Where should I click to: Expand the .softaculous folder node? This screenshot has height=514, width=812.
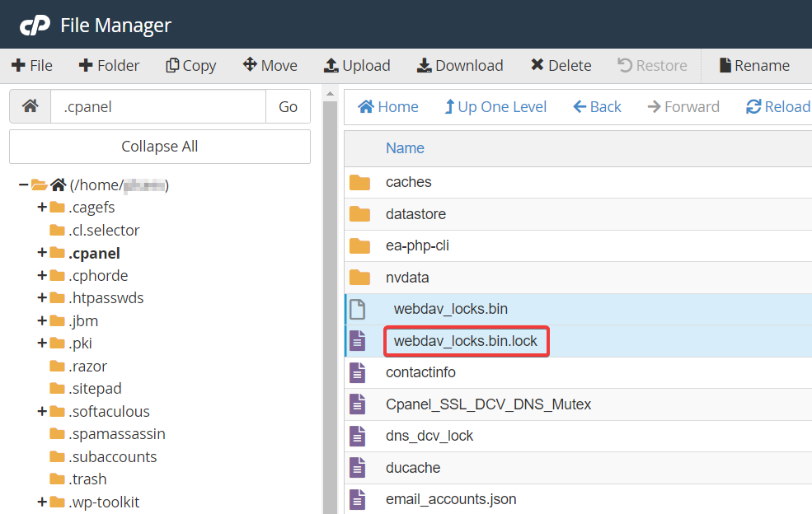[42, 412]
